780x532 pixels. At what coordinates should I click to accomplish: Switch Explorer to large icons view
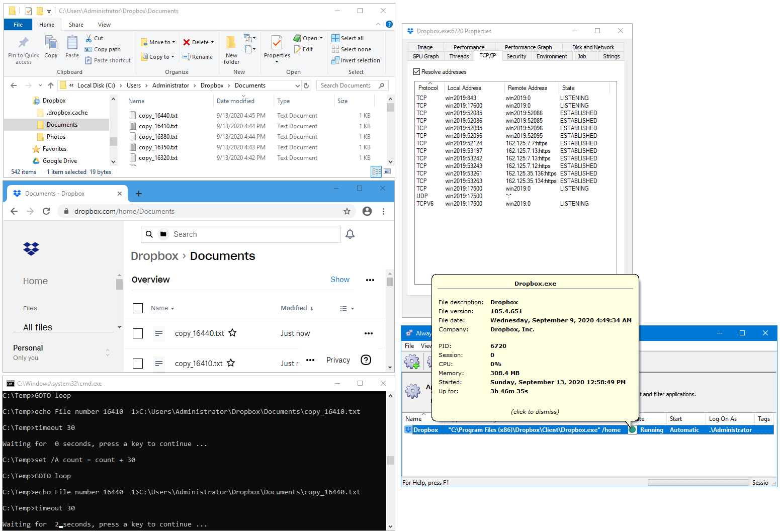click(x=387, y=171)
